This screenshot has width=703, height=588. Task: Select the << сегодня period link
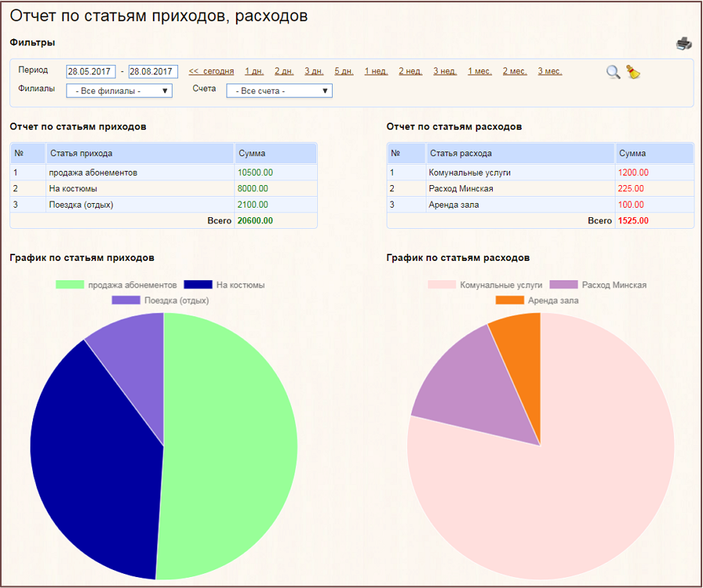211,71
